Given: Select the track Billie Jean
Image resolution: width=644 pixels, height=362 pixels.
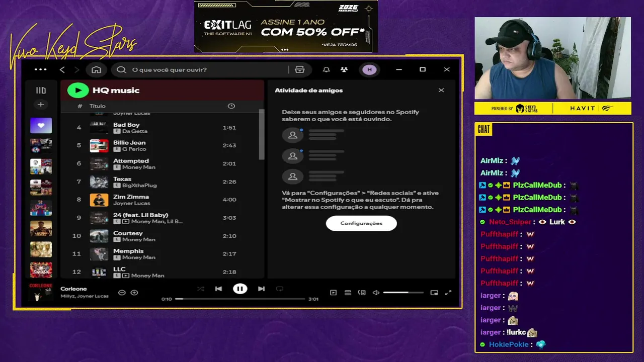Looking at the screenshot, I should click(x=129, y=143).
